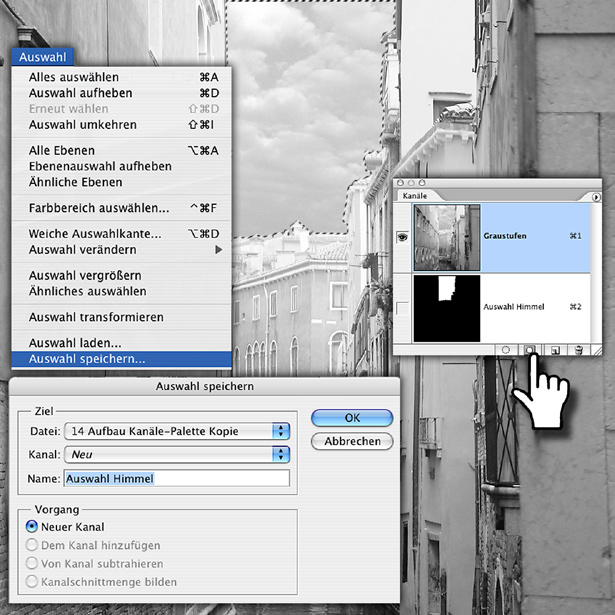
Task: Select the Auswahl Himmel channel thumbnail
Action: click(447, 308)
